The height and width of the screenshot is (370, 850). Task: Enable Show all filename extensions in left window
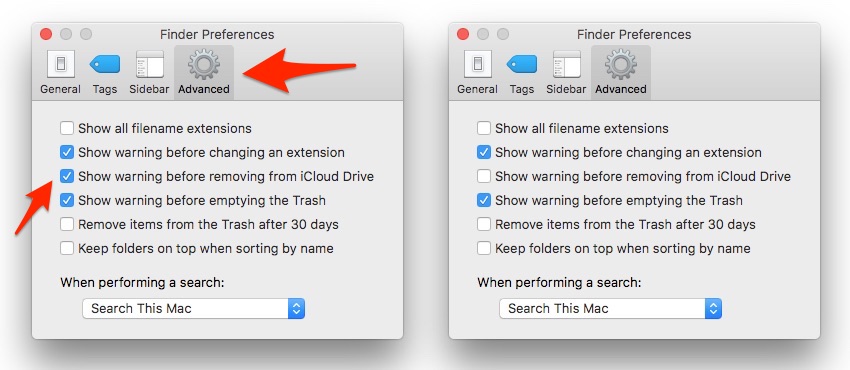tap(67, 129)
